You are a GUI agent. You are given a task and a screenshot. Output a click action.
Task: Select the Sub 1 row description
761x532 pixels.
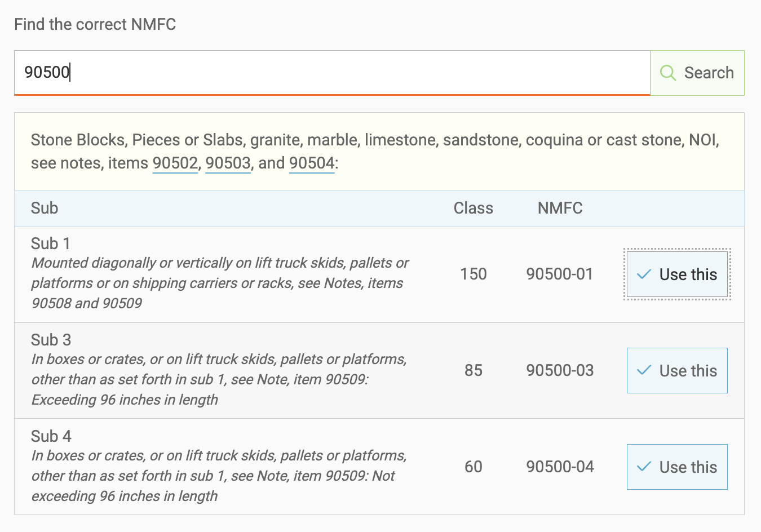[x=220, y=283]
